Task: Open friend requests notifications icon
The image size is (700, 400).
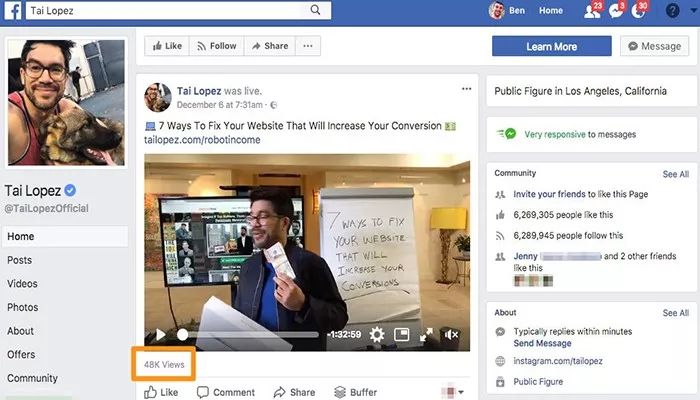Action: (x=592, y=11)
